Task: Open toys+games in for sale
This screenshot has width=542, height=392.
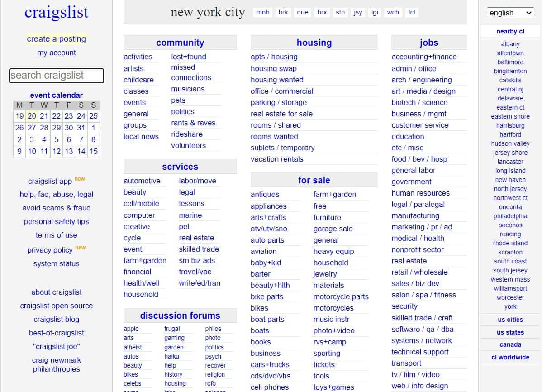Action: (333, 387)
